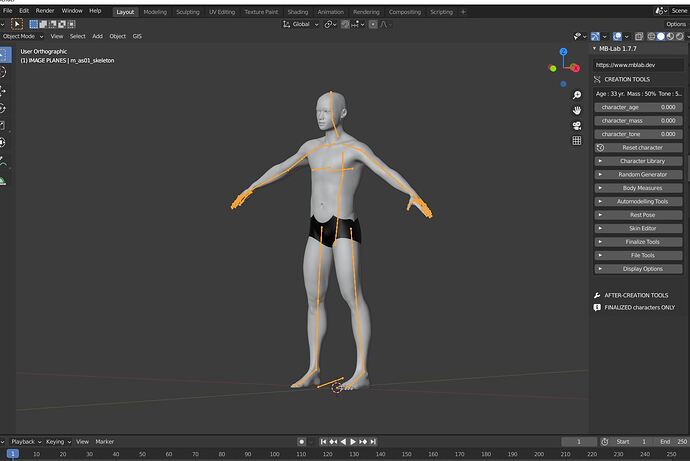
Task: Choose the Intersect selection mode icon
Action: tap(71, 24)
